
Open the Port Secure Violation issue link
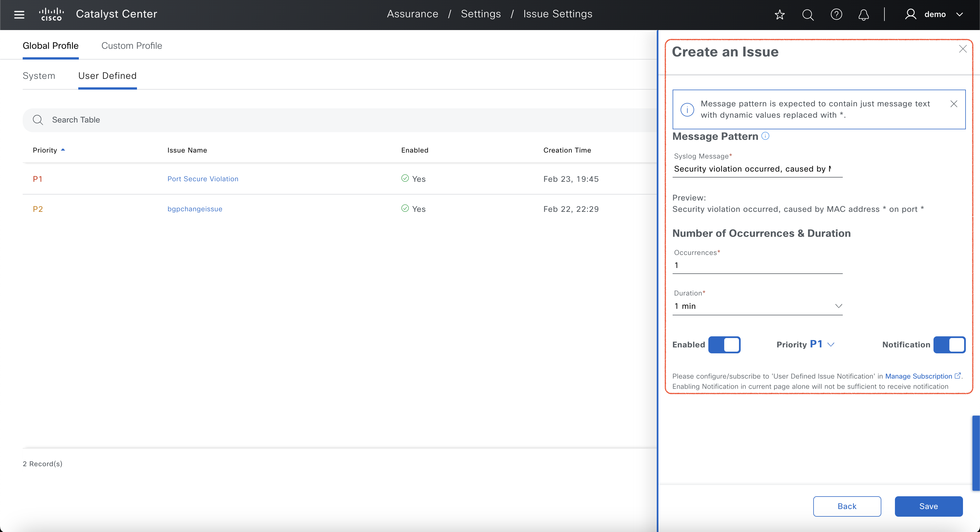pyautogui.click(x=203, y=179)
